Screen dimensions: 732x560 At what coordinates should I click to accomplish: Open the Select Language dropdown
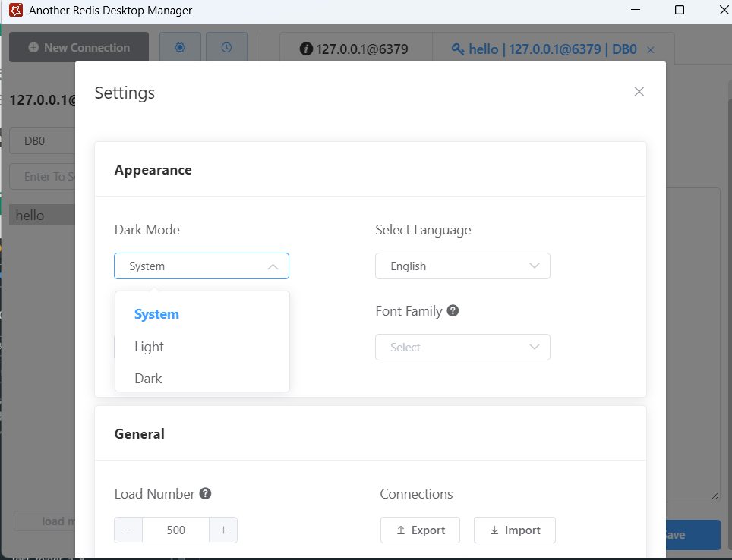462,266
